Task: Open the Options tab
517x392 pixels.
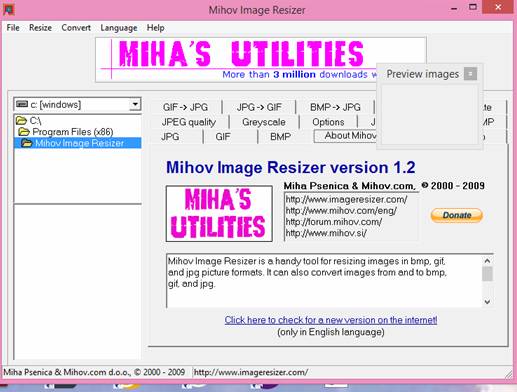Action: 328,122
